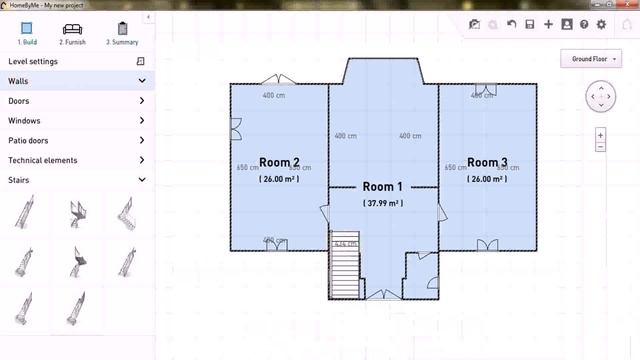Click the 2D/3D view switch icon
Screen dimensions: 640x360
coord(474,24)
